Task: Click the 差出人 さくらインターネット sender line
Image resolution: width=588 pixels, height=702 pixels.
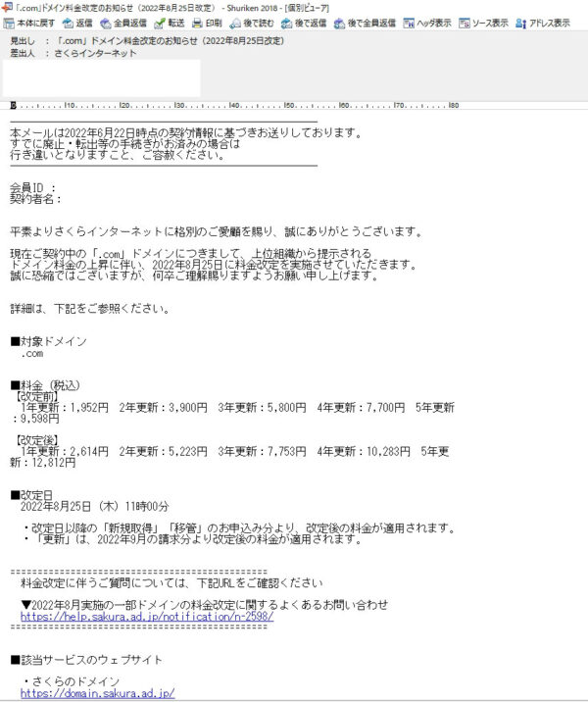Action: coord(73,53)
